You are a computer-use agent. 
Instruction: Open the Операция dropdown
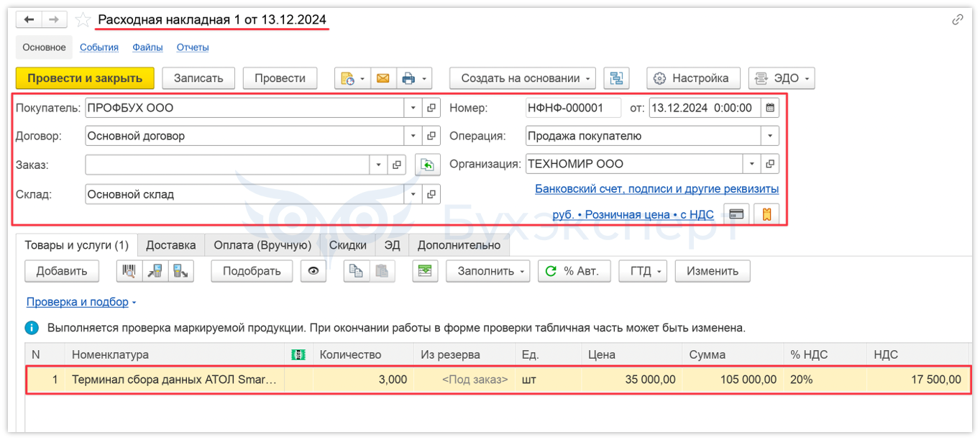(771, 136)
